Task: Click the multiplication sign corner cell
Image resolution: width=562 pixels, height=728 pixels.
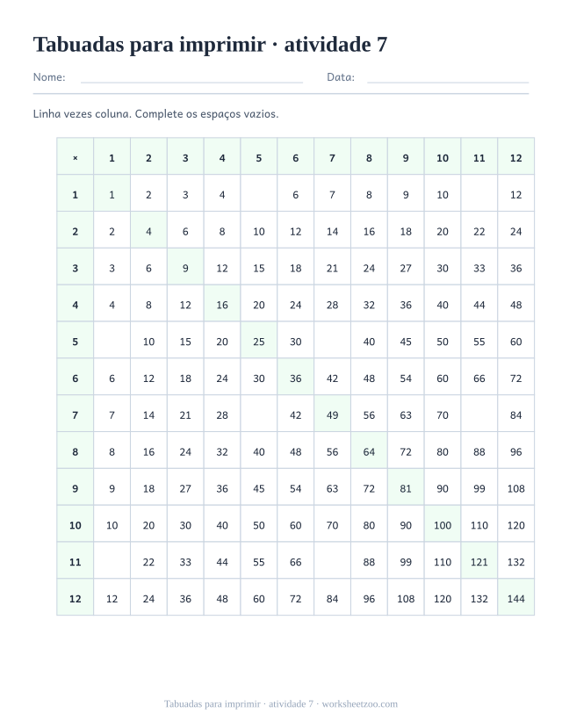Action: (76, 156)
